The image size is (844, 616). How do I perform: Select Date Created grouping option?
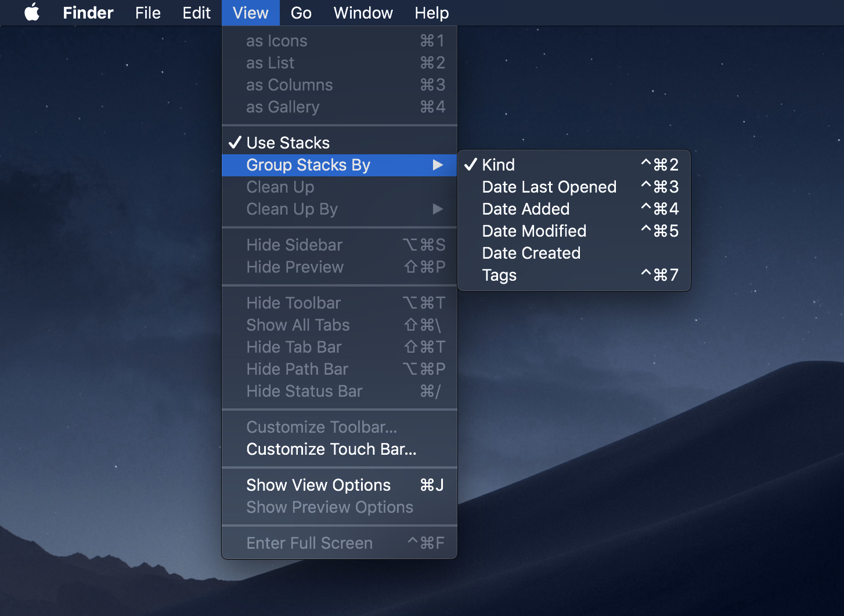(x=531, y=253)
